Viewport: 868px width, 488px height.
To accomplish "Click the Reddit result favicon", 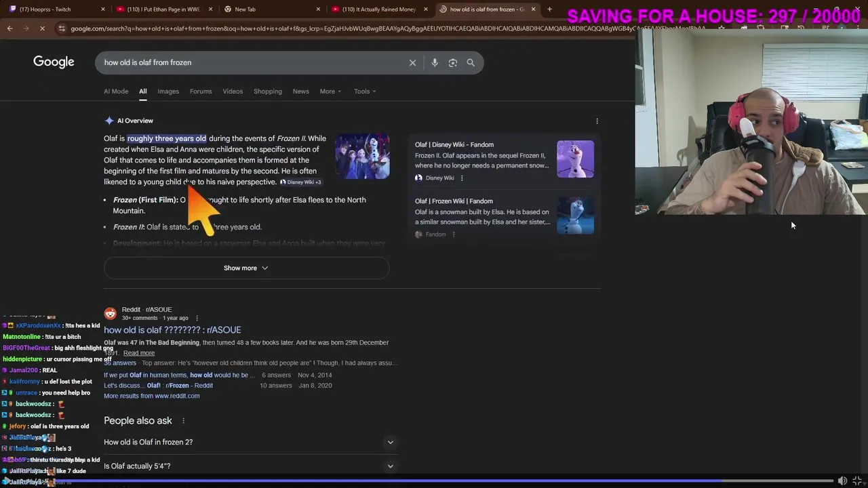I will pos(110,314).
